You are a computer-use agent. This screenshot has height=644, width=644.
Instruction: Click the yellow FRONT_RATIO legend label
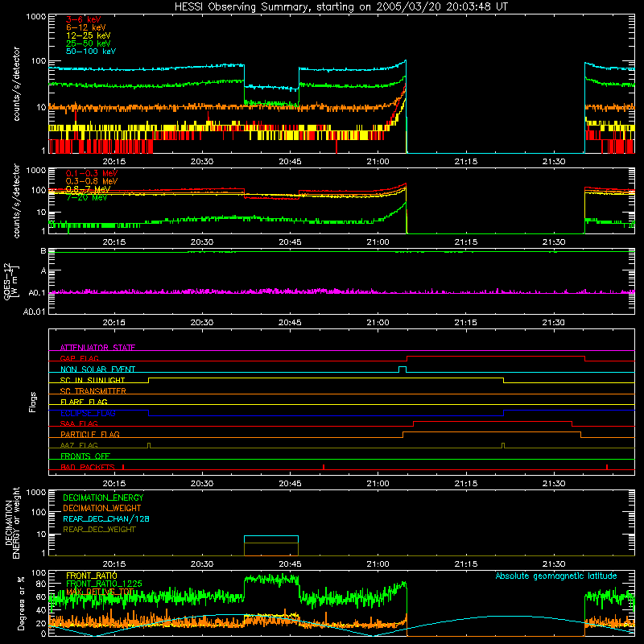point(91,576)
